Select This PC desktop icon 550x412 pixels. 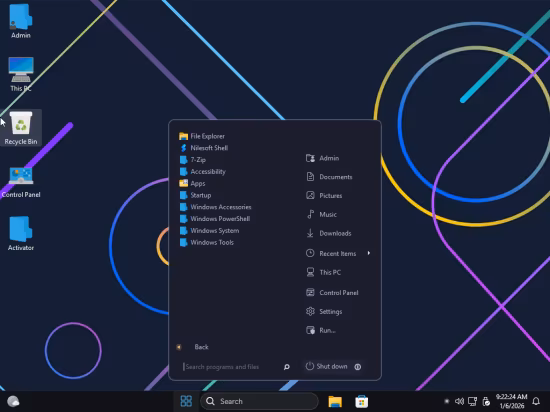click(x=21, y=74)
